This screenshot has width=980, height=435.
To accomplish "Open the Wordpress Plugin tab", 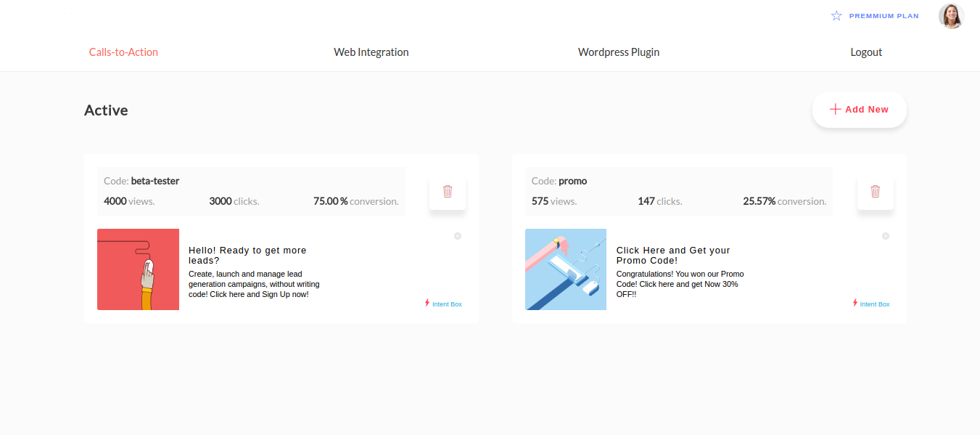I will coord(619,52).
